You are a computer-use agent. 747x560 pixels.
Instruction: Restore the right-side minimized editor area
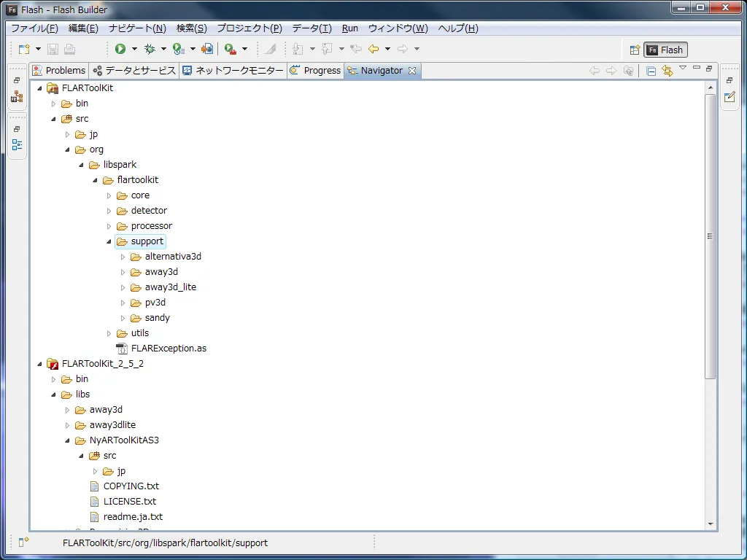click(729, 80)
